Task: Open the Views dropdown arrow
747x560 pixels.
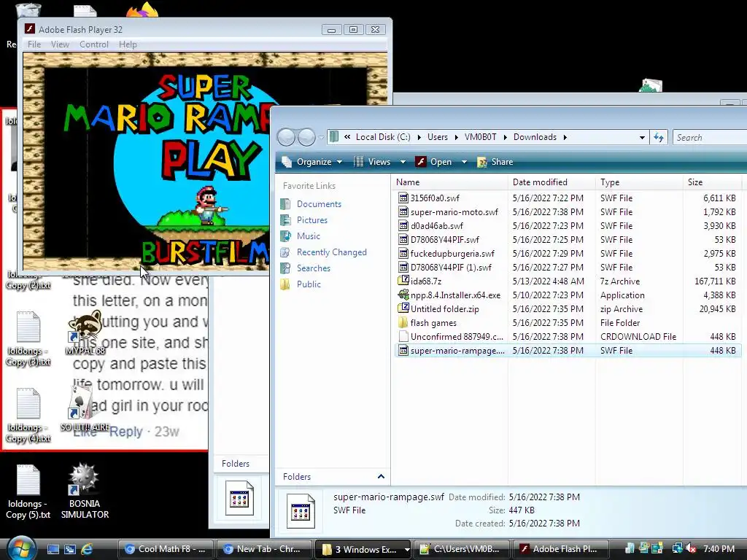Action: [403, 162]
